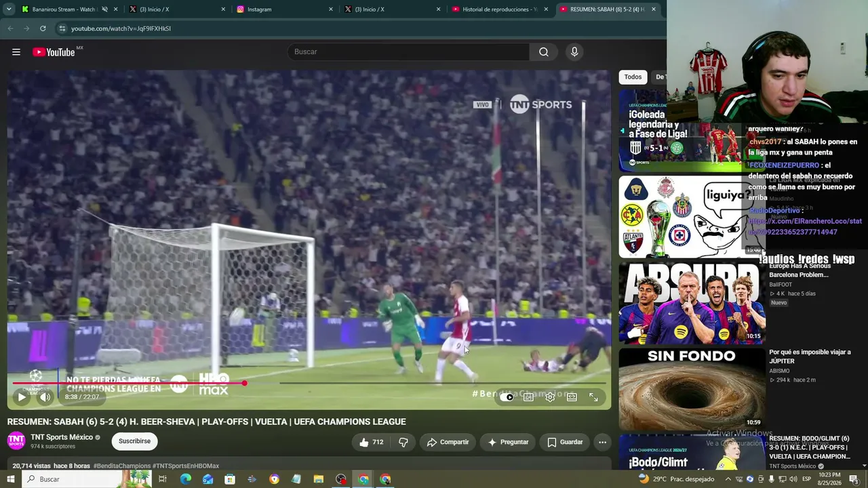Select the Todos filter chip
The image size is (868, 488).
click(633, 77)
